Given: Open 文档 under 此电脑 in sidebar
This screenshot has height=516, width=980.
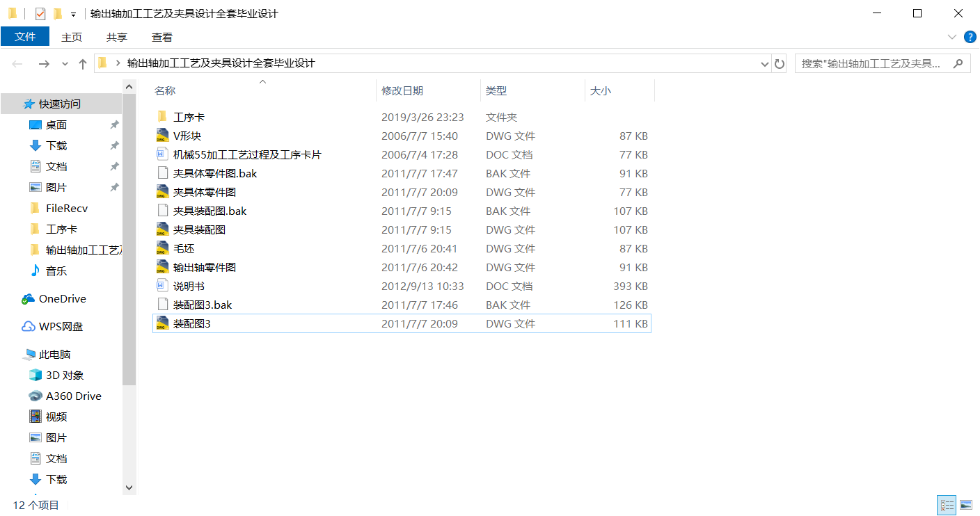Looking at the screenshot, I should click(x=56, y=458).
